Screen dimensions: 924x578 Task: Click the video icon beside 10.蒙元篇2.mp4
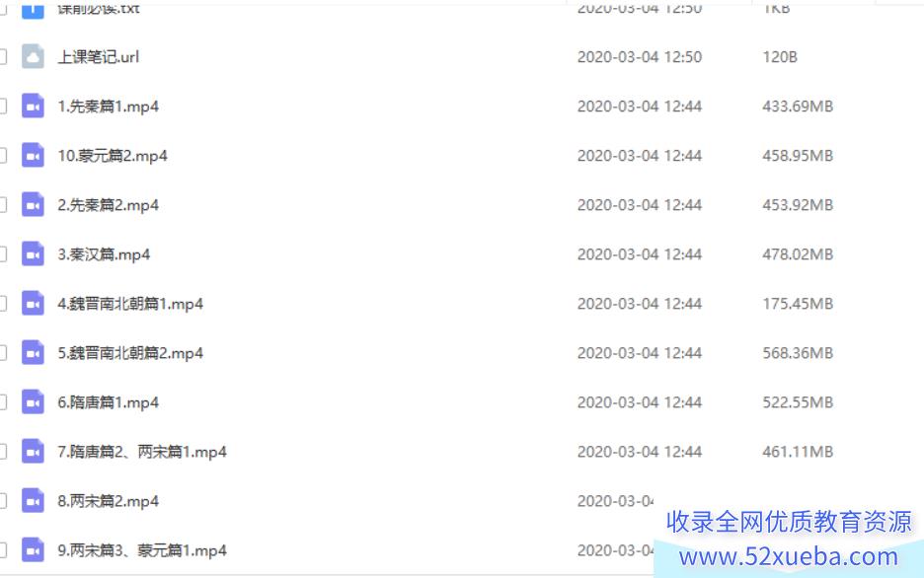33,156
